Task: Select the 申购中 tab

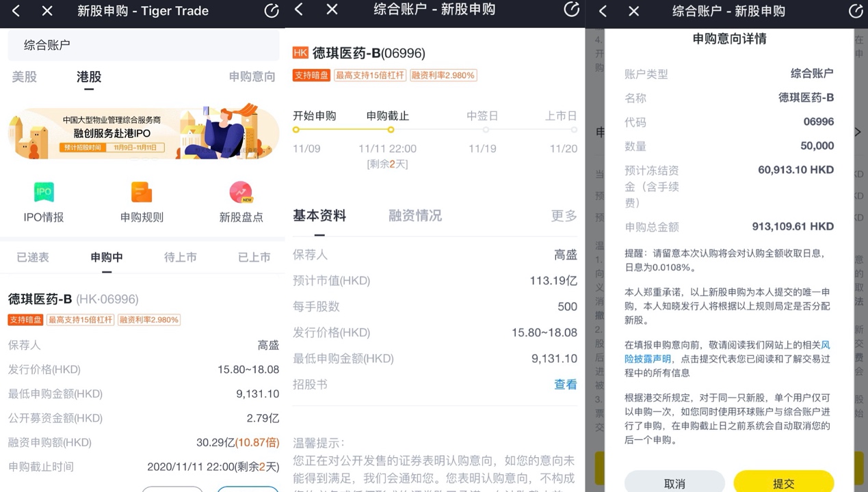Action: pos(107,258)
